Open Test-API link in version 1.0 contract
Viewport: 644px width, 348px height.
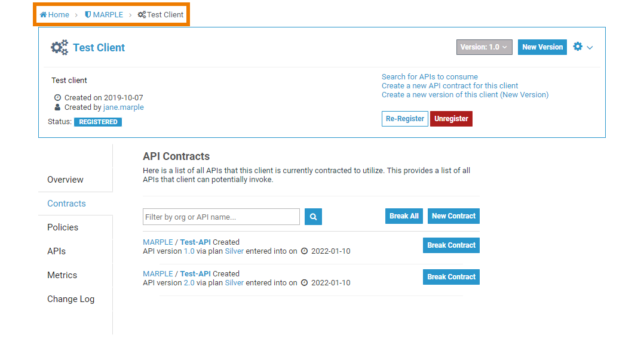(195, 242)
